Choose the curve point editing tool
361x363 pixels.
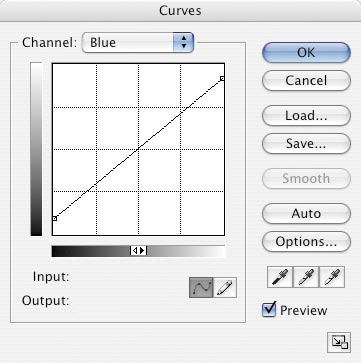point(201,287)
